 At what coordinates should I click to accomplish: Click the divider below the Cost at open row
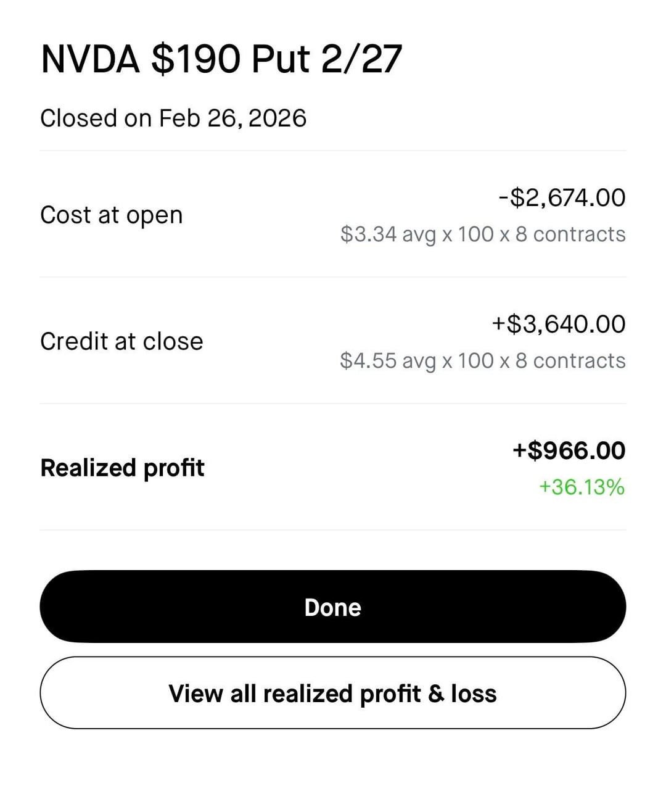[x=332, y=277]
